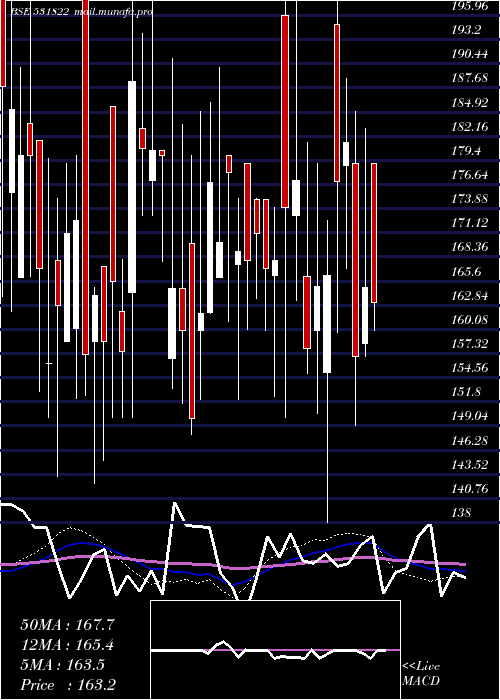
Task: Select the 176.64 price axis label
Action: (470, 175)
